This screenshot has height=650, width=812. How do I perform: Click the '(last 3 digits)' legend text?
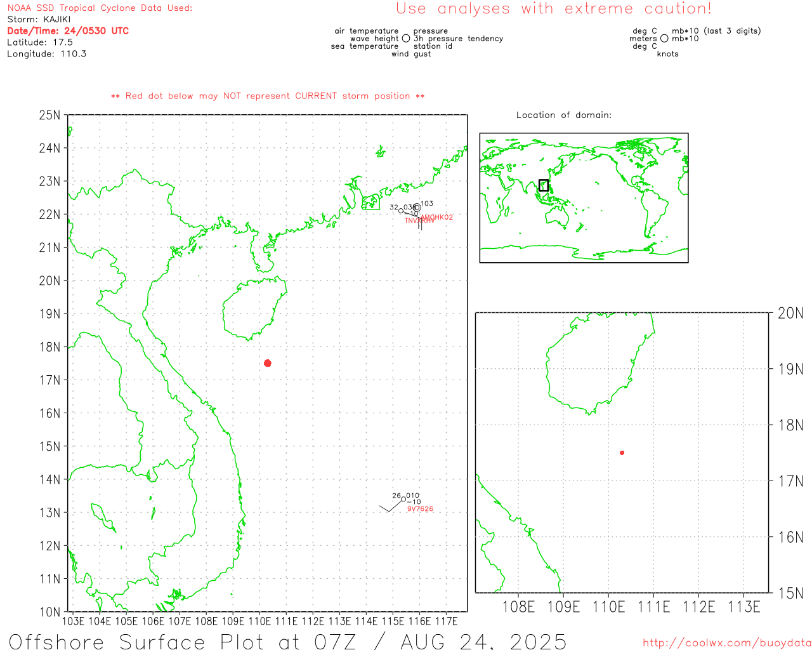click(x=732, y=31)
